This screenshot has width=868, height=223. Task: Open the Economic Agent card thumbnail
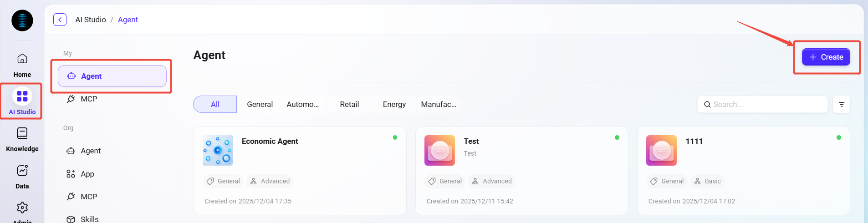(x=218, y=150)
